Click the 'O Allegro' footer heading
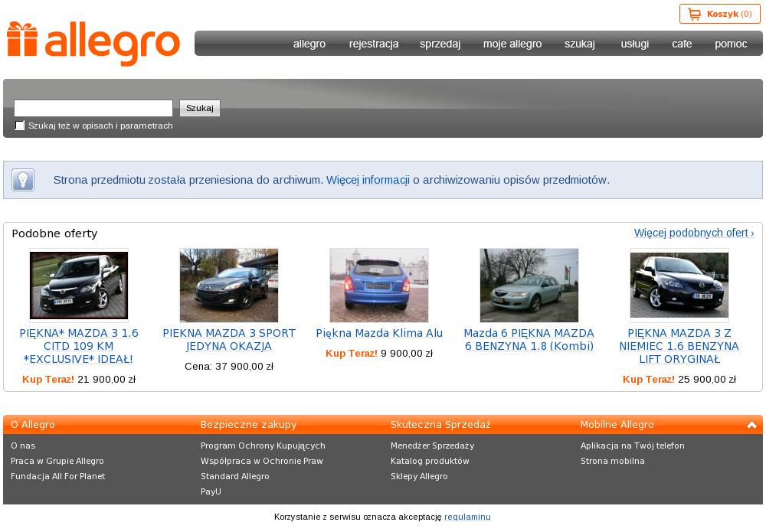Screen dimensions: 766x532 [x=33, y=425]
